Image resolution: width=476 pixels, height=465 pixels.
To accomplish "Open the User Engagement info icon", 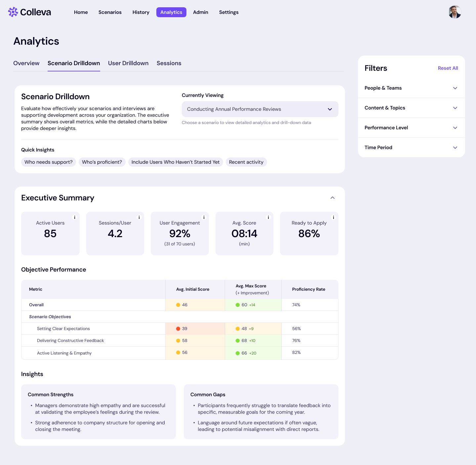I will pos(204,218).
